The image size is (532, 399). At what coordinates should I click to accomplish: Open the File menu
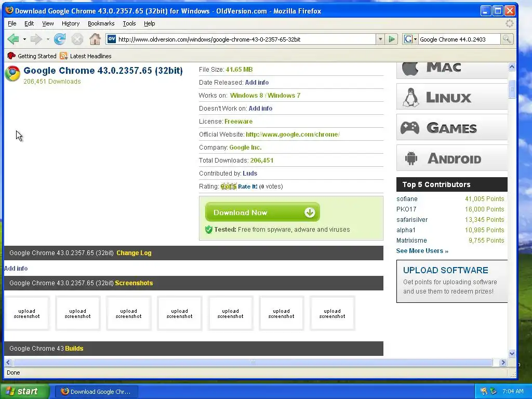12,23
